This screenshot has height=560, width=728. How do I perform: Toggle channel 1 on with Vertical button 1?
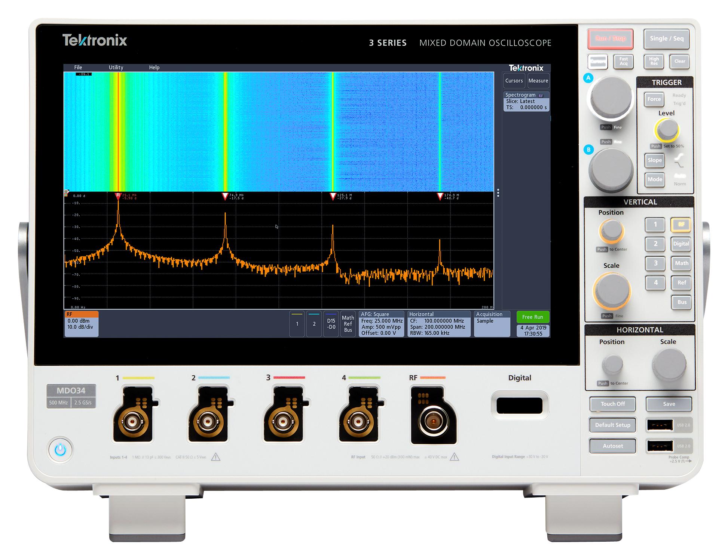click(x=655, y=225)
